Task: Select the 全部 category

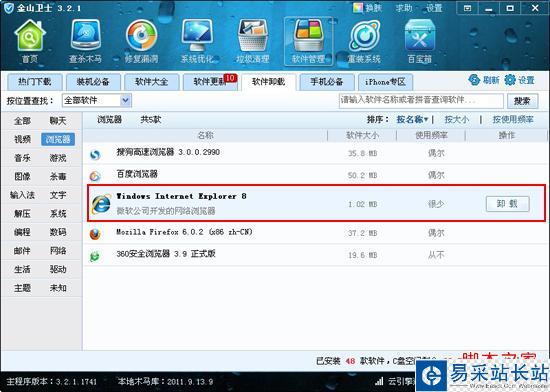Action: click(22, 121)
